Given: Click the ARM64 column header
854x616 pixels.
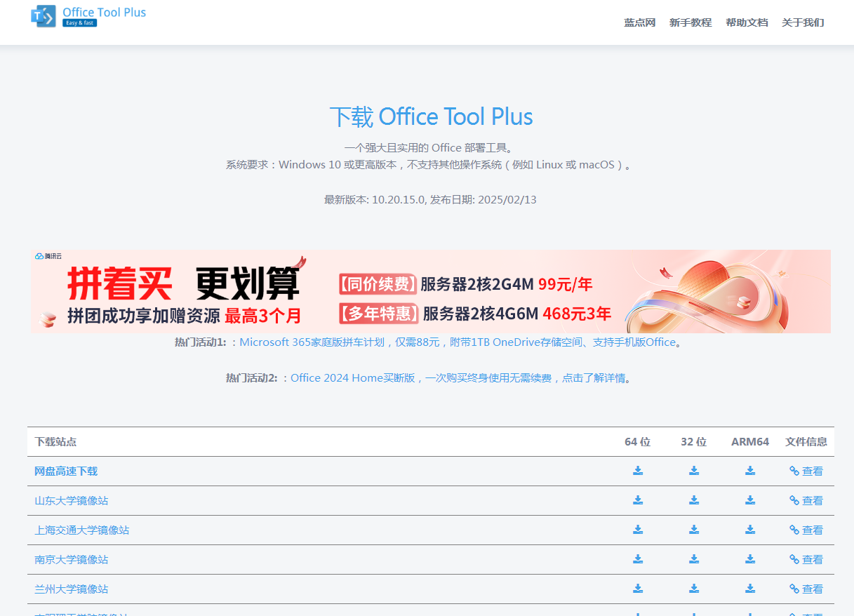Looking at the screenshot, I should coord(750,442).
